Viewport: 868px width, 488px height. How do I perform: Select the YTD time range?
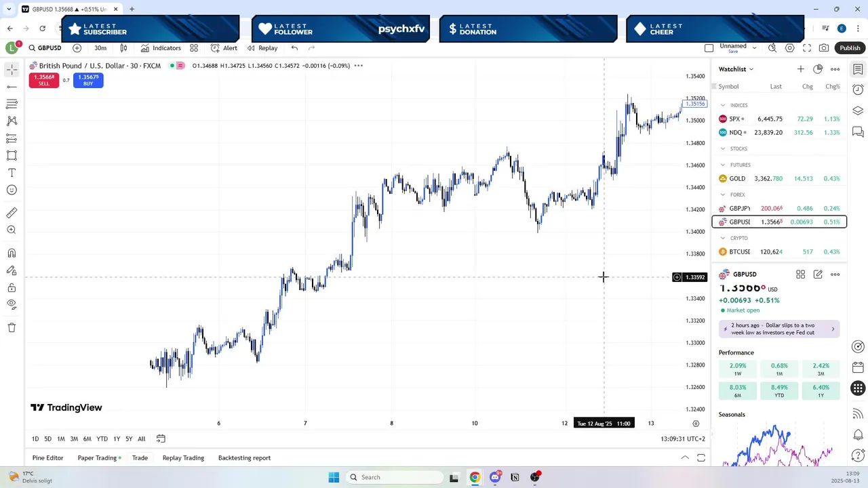(102, 439)
